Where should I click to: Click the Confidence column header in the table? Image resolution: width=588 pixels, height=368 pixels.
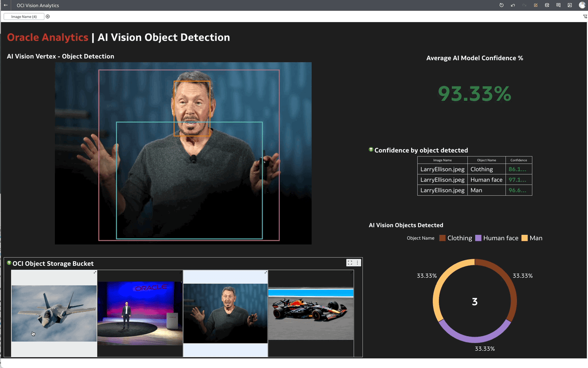(519, 160)
